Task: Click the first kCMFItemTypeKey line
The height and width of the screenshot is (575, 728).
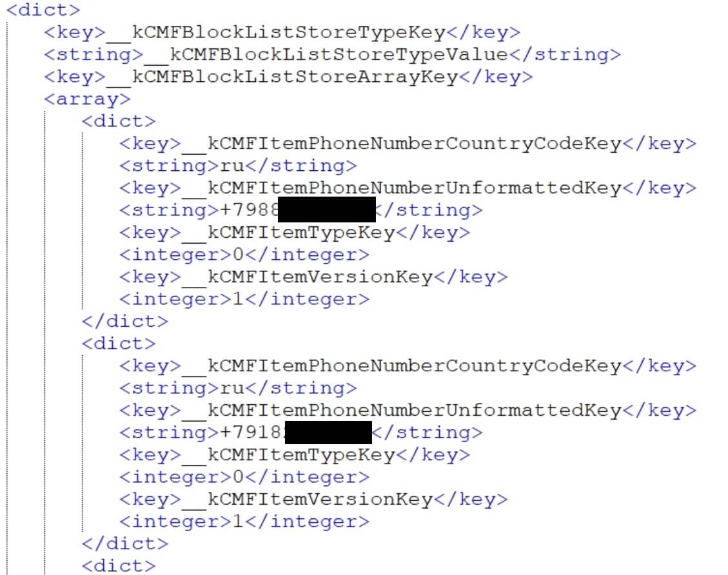Action: pos(295,232)
